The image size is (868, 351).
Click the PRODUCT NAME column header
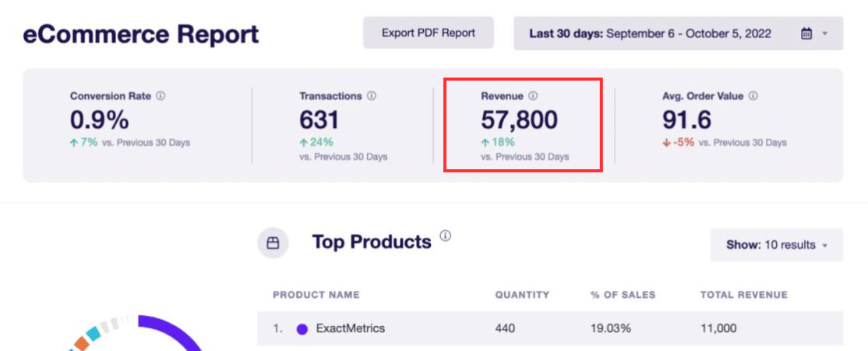pyautogui.click(x=316, y=294)
